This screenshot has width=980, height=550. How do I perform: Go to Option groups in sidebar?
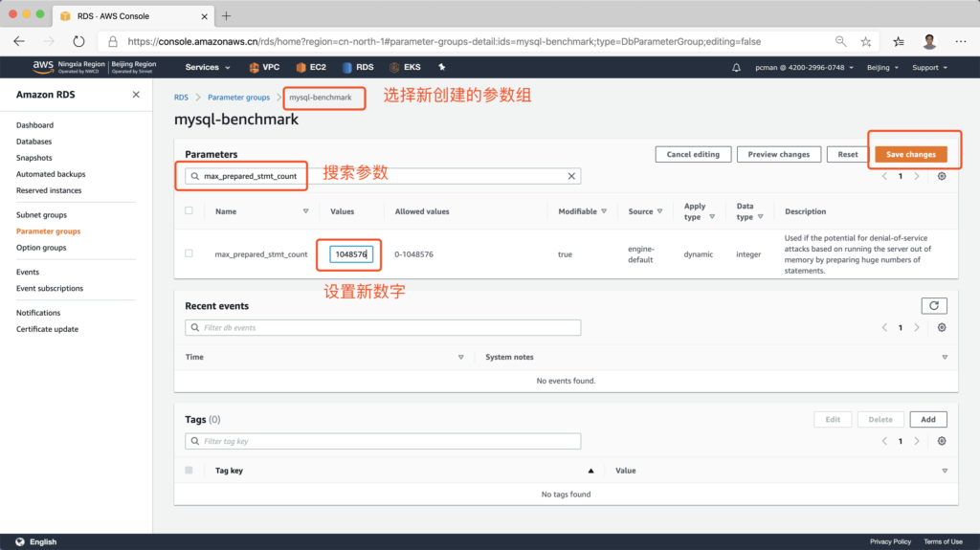click(41, 248)
